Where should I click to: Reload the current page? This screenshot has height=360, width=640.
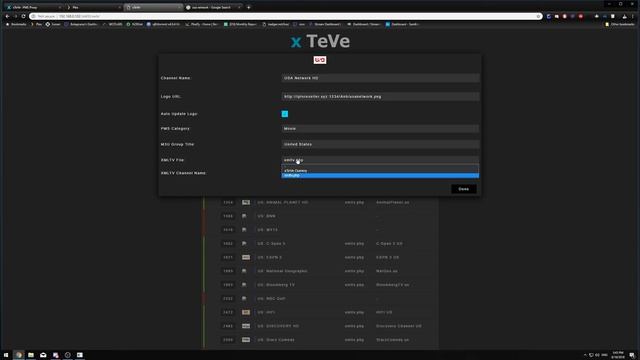click(23, 16)
